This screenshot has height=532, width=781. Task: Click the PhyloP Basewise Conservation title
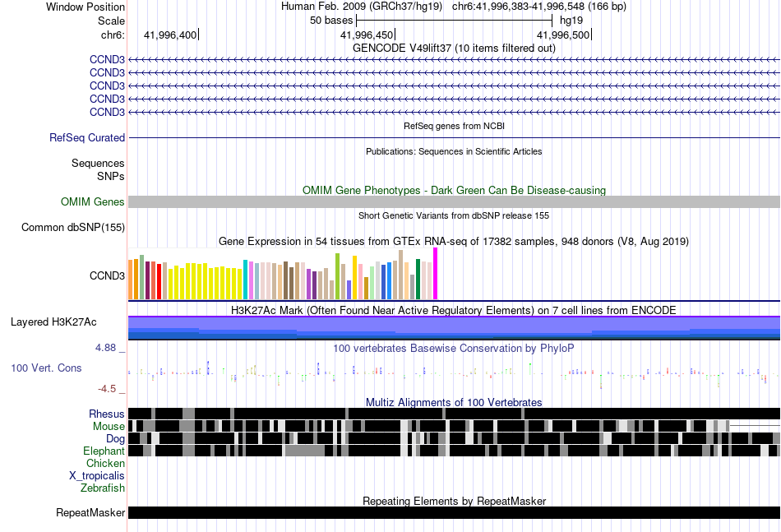click(x=454, y=348)
